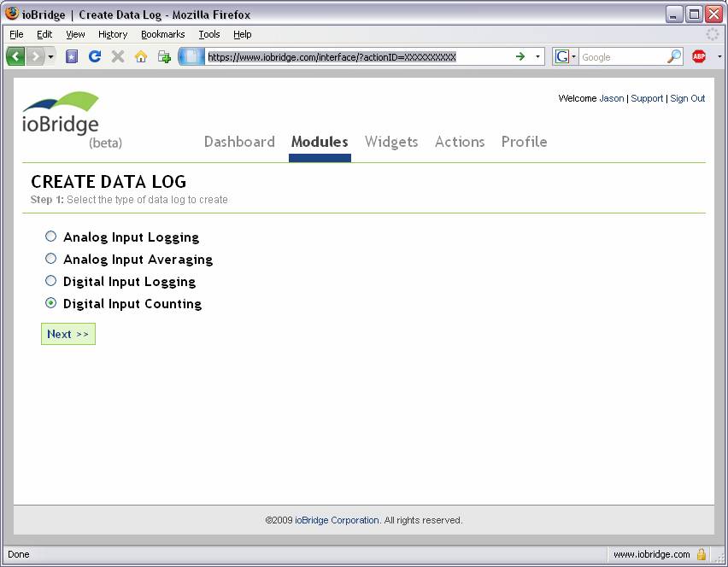Open the back/forward history dropdown arrow
728x567 pixels.
click(x=50, y=56)
